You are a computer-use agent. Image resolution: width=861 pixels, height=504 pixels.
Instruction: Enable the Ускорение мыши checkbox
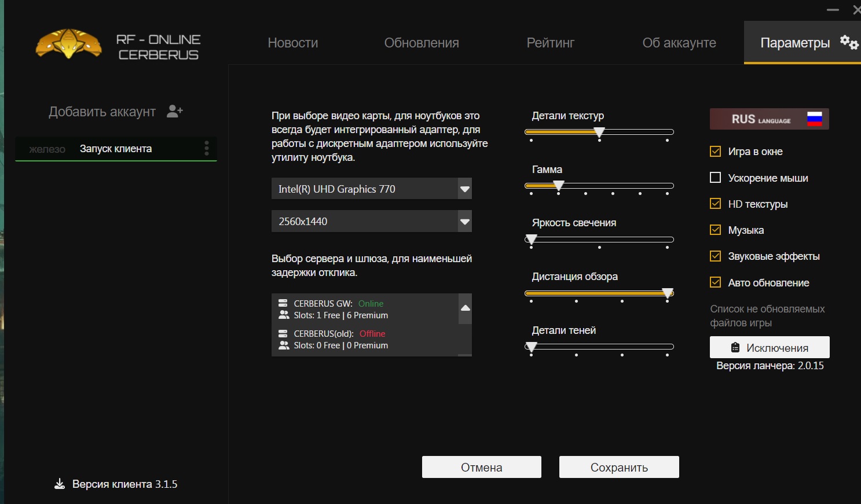(716, 178)
